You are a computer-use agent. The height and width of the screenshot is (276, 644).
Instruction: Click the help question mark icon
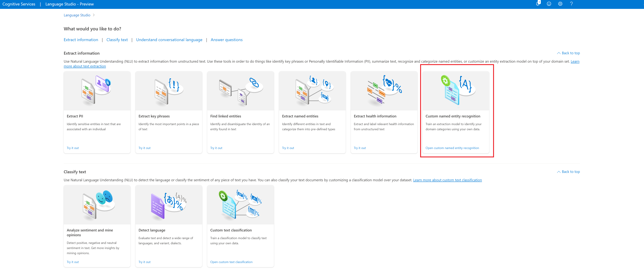(571, 4)
